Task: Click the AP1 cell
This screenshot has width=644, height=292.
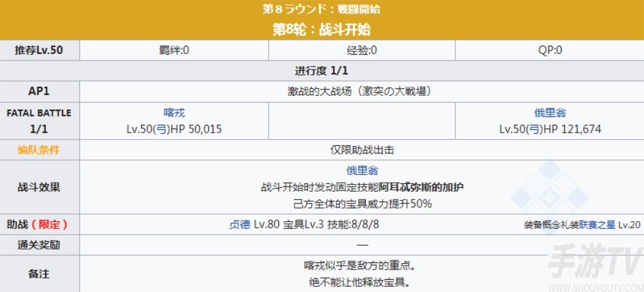Action: 39,91
